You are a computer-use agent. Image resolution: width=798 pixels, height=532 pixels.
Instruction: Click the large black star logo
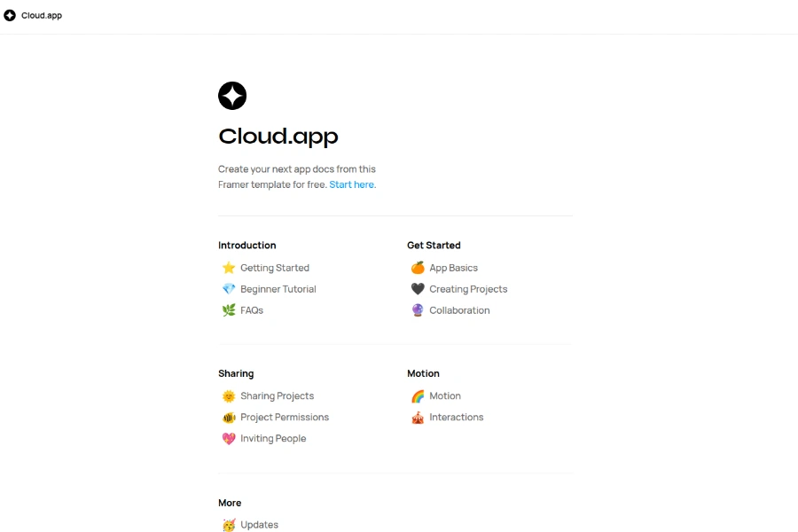(x=232, y=96)
